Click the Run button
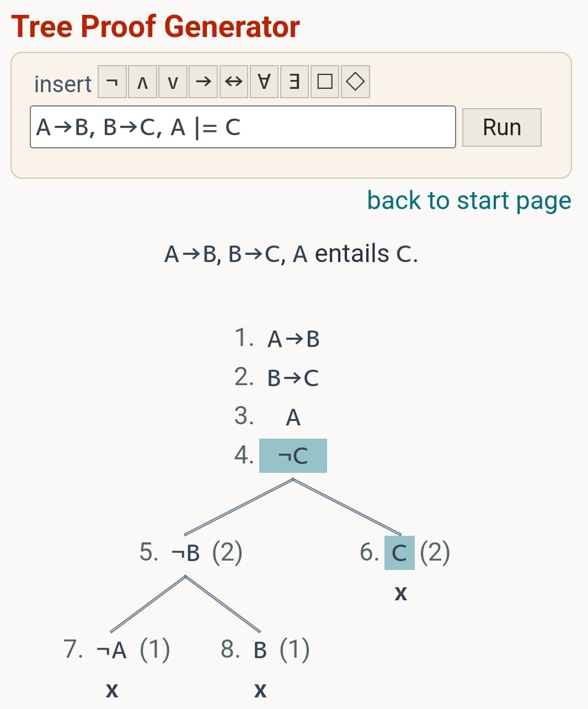Viewport: 588px width, 709px height. click(x=502, y=127)
